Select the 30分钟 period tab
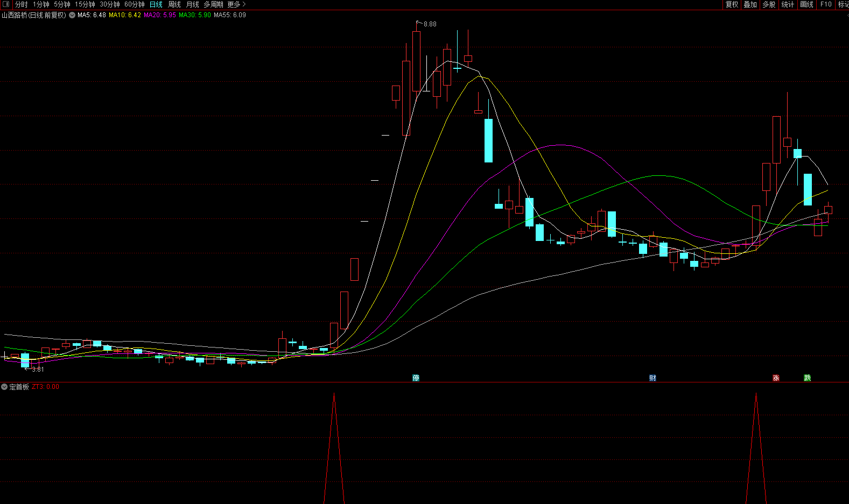 110,4
